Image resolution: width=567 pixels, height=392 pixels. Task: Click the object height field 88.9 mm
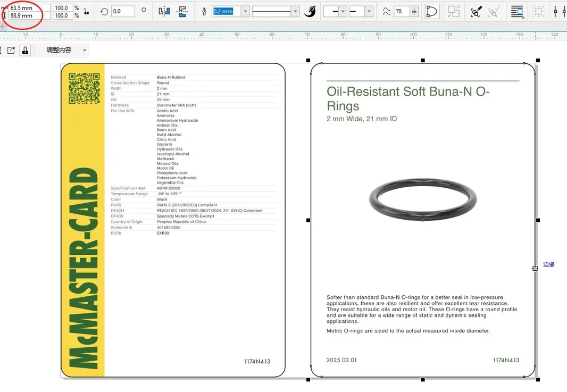pyautogui.click(x=29, y=15)
